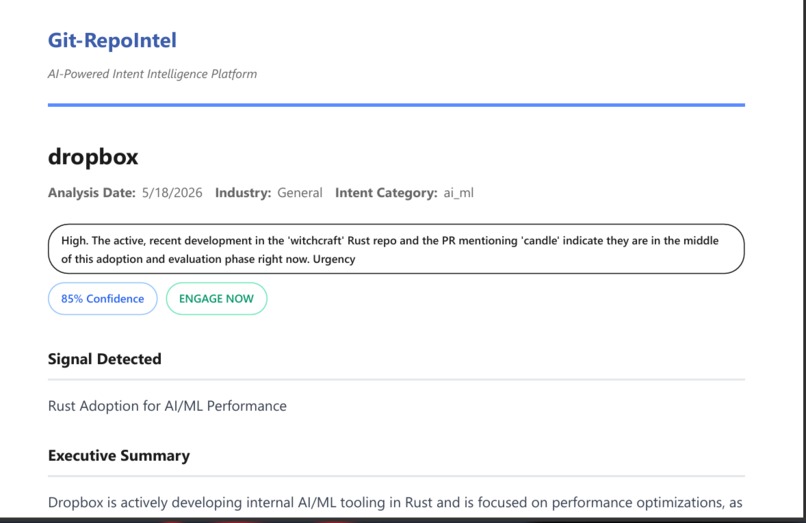Select the Analysis Date value 5/18/2026
The width and height of the screenshot is (806, 523).
click(x=172, y=193)
